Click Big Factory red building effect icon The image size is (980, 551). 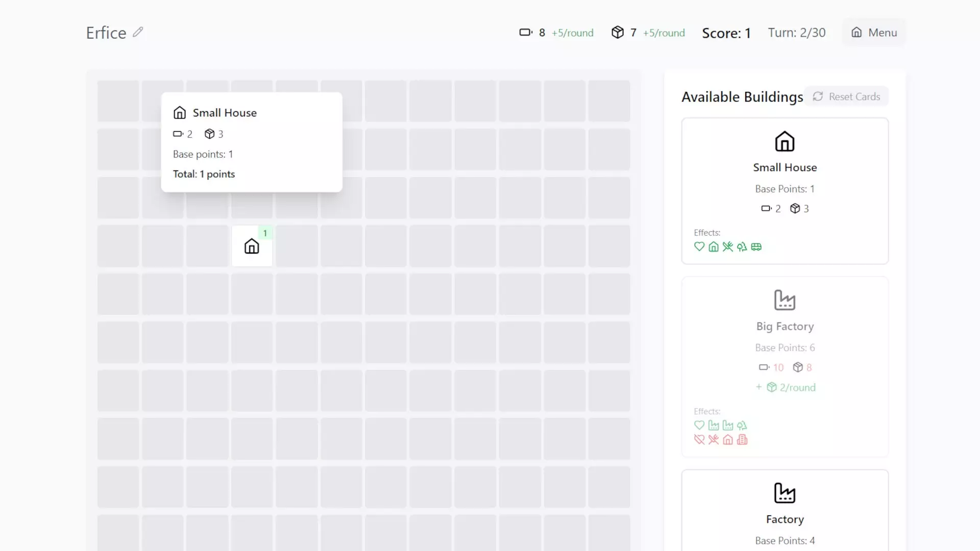point(742,440)
